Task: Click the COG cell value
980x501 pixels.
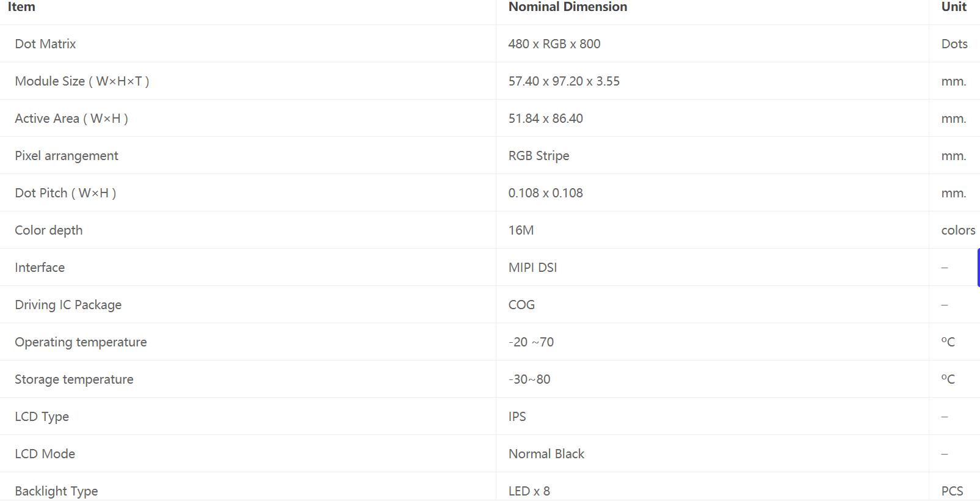Action: (521, 305)
